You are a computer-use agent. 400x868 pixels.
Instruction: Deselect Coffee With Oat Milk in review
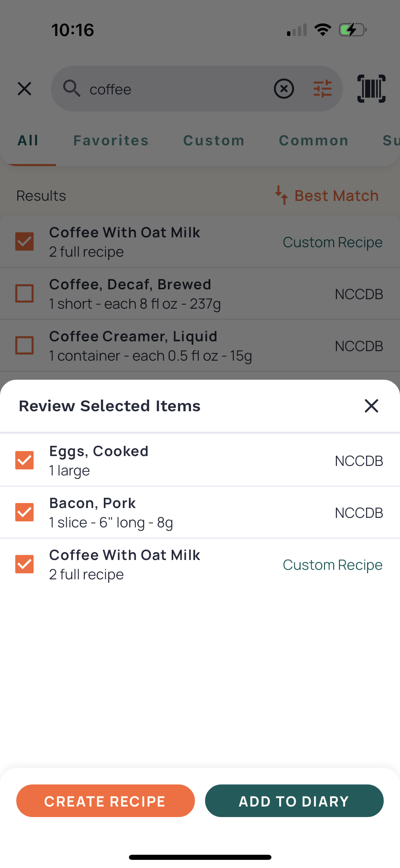(x=24, y=564)
